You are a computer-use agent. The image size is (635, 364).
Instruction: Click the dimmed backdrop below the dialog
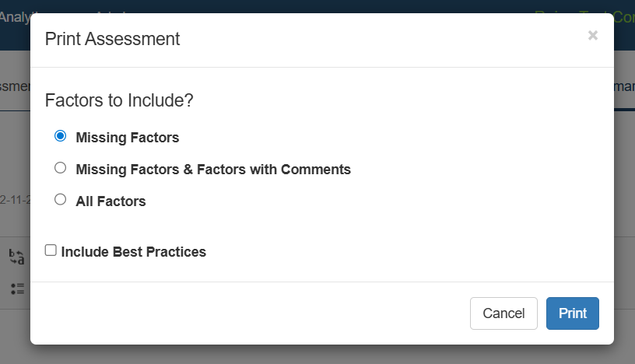311,355
